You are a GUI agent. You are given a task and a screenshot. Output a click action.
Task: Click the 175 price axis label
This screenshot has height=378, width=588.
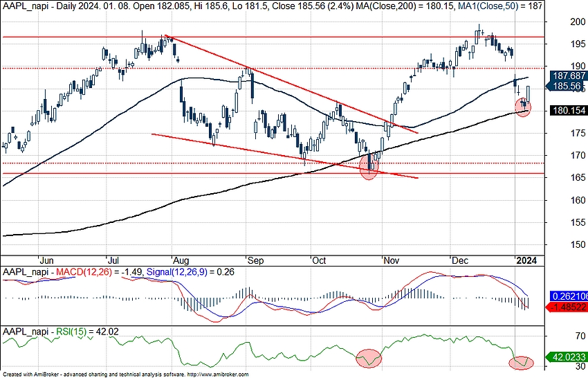coord(578,133)
